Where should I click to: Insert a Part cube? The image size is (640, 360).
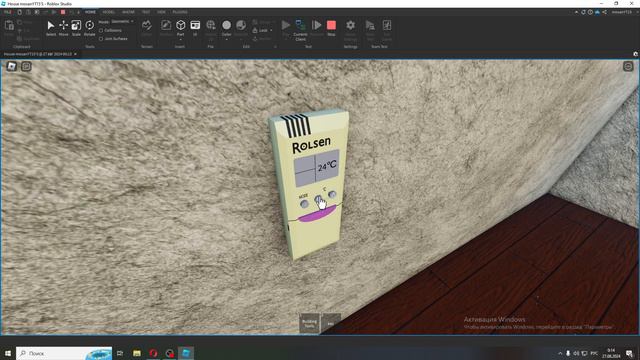[180, 25]
